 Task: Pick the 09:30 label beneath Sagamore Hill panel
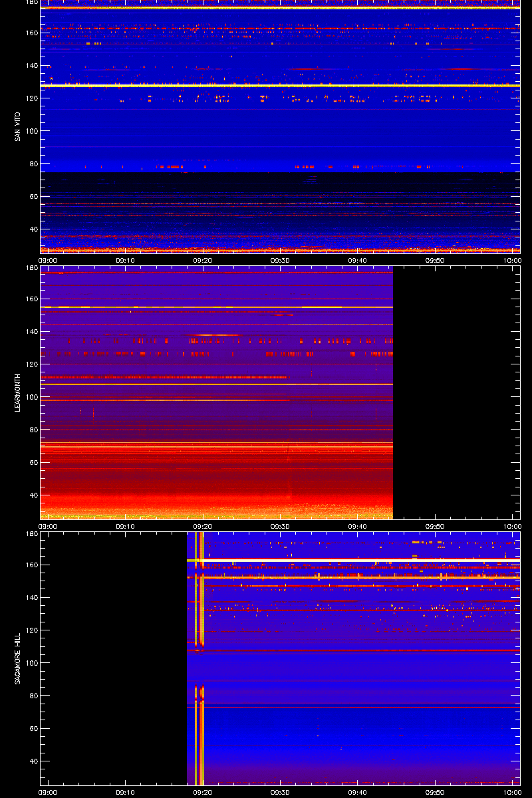(x=280, y=793)
